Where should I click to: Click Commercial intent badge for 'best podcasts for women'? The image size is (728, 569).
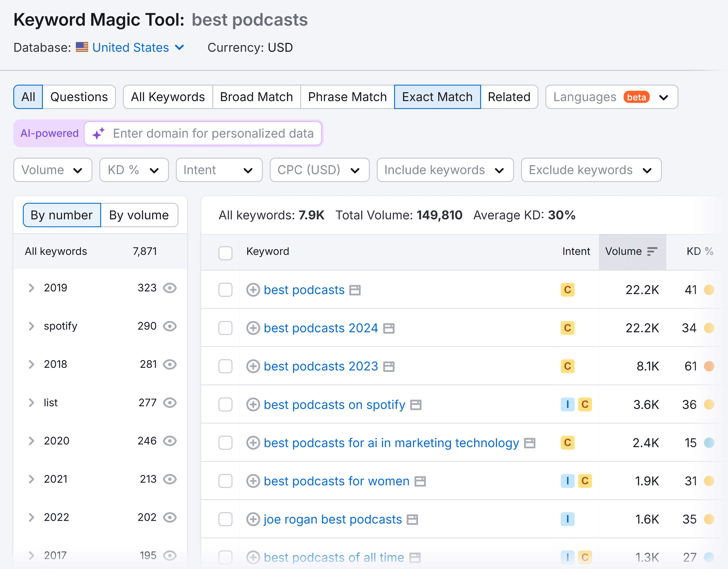(x=585, y=481)
